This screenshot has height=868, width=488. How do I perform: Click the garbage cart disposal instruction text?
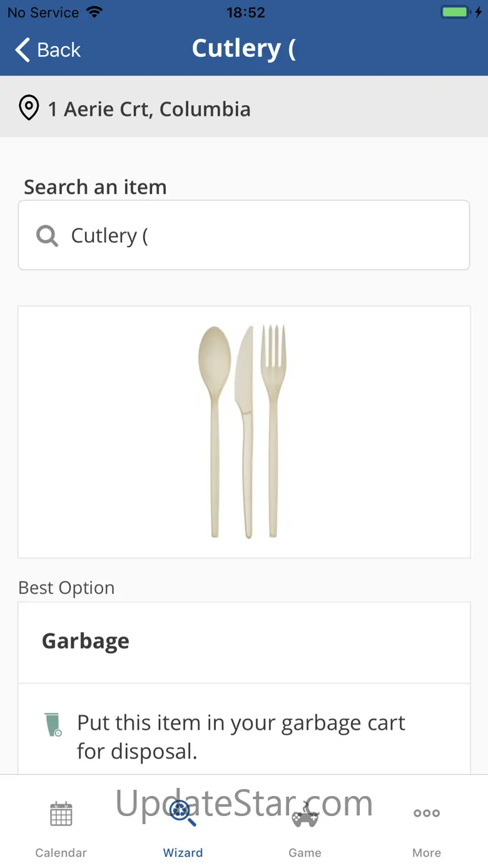coord(241,737)
